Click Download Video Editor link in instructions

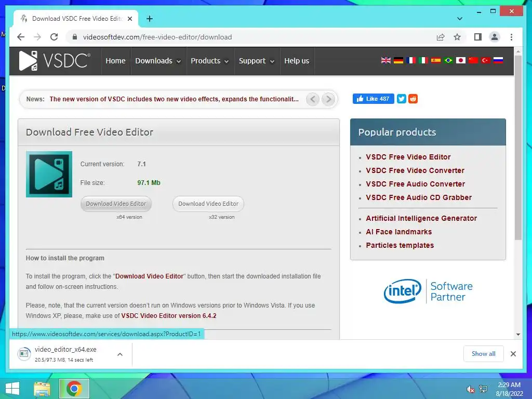(149, 276)
